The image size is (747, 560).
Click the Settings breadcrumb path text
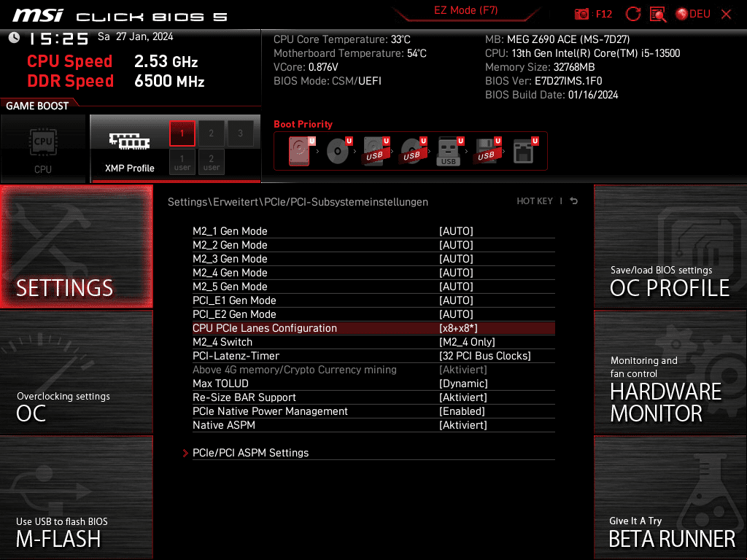(x=298, y=202)
